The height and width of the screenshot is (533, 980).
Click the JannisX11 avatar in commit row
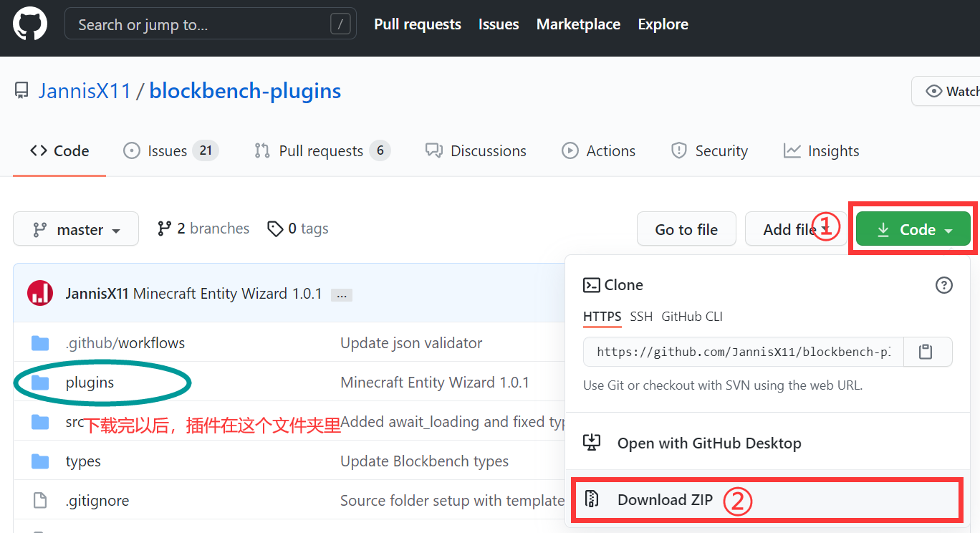(40, 293)
